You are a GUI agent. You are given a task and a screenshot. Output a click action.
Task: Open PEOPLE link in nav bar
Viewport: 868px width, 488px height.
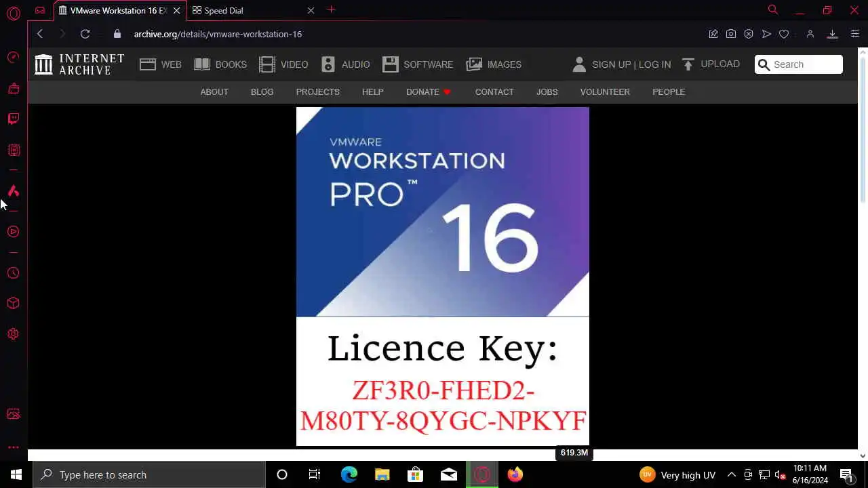point(669,91)
